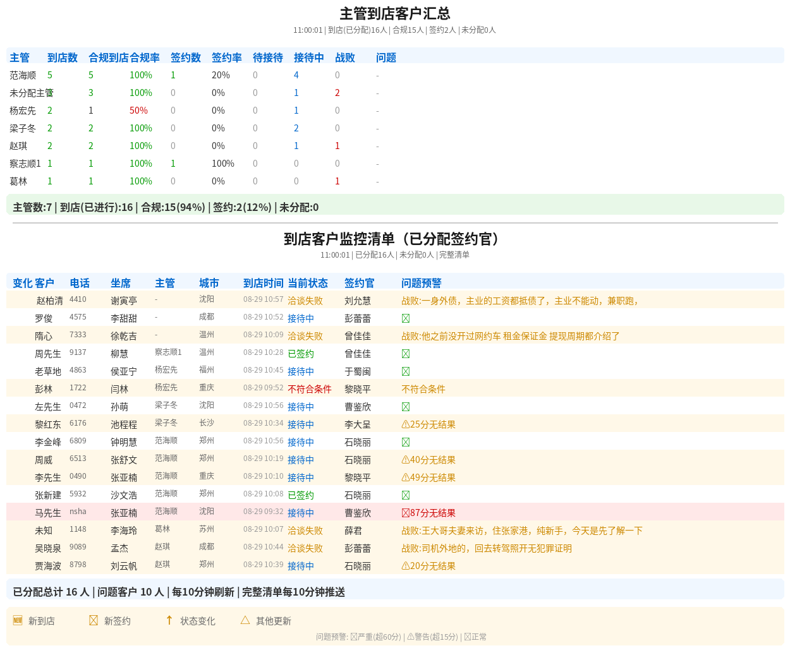
Task: Click the 到店数 column header
Action: [63, 57]
